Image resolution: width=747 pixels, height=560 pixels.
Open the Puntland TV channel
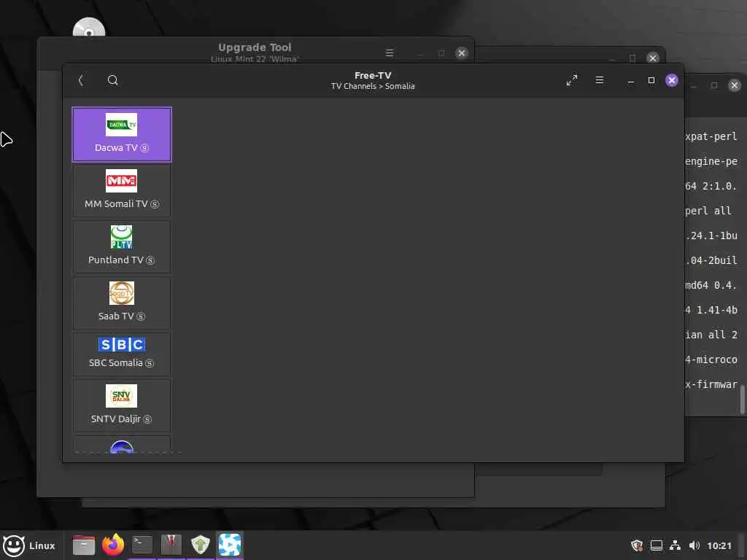point(122,246)
